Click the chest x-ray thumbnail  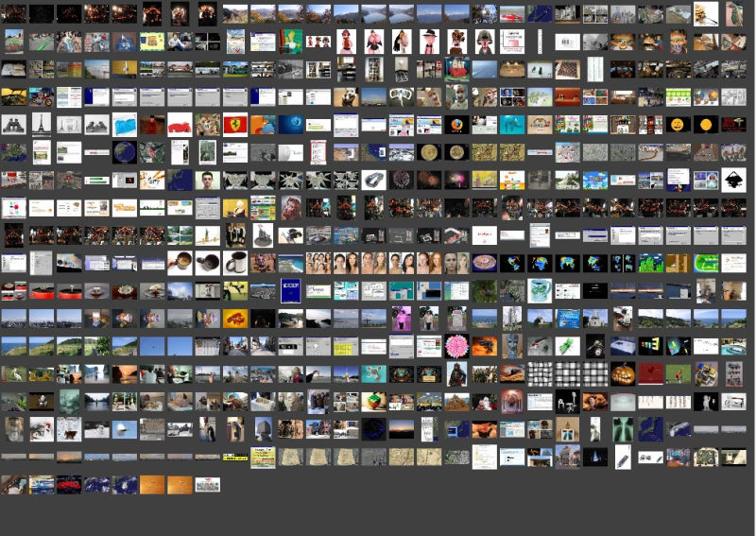tap(623, 429)
